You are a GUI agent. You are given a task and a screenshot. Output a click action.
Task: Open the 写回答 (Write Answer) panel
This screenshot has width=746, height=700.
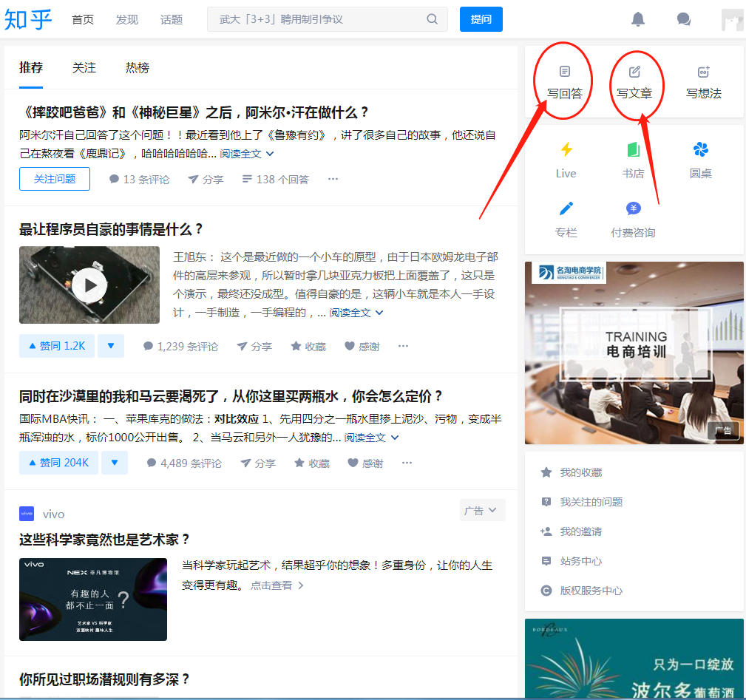[x=563, y=81]
